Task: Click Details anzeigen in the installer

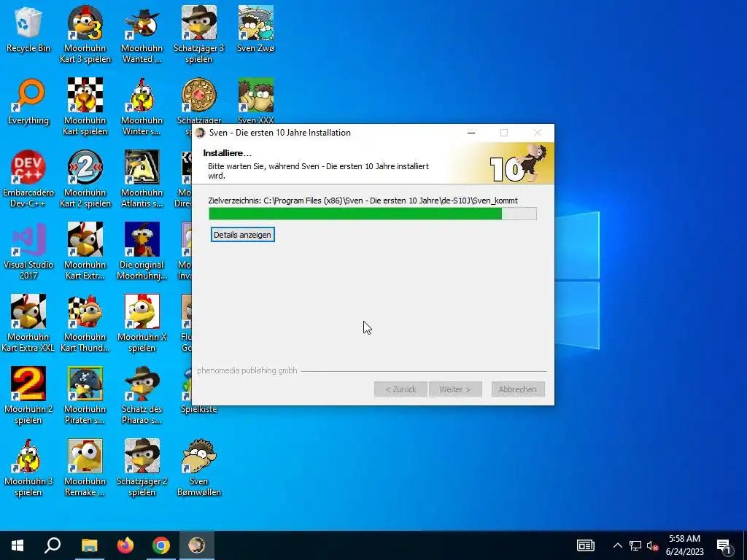Action: point(242,235)
